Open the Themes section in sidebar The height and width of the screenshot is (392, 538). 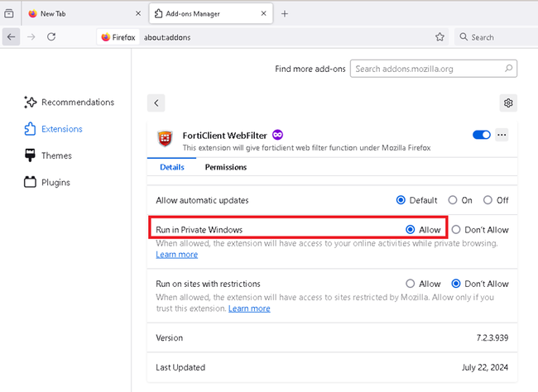56,155
